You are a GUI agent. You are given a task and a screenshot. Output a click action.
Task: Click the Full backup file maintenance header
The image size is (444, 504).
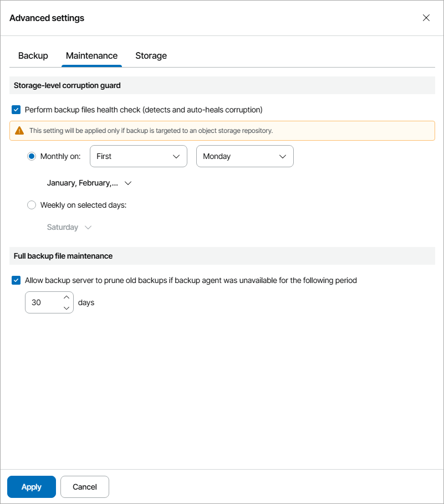click(x=63, y=256)
